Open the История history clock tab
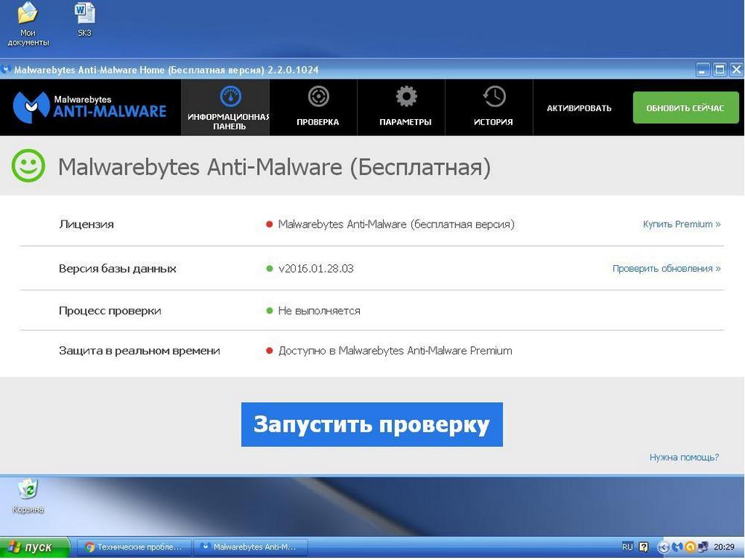Viewport: 745px width, 560px height. [493, 107]
